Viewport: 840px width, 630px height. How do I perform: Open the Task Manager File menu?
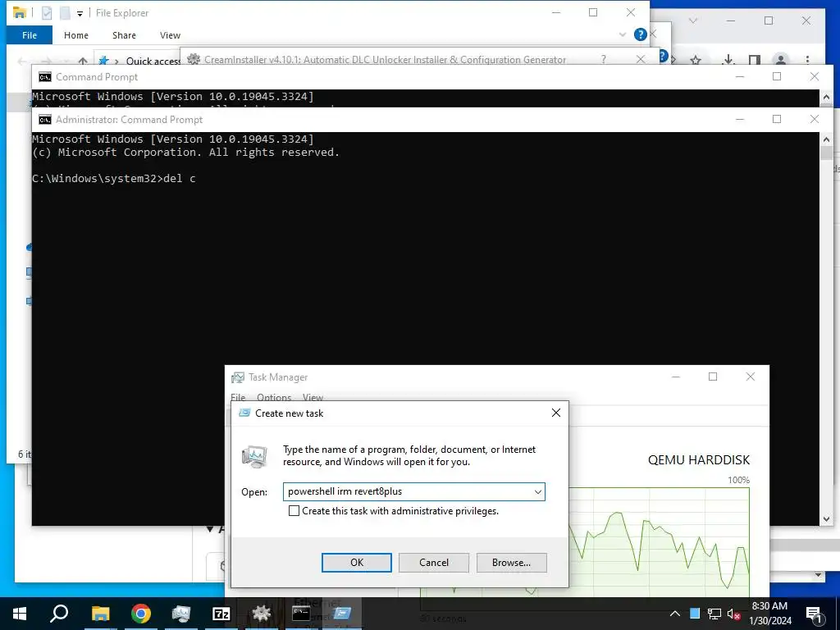tap(238, 397)
